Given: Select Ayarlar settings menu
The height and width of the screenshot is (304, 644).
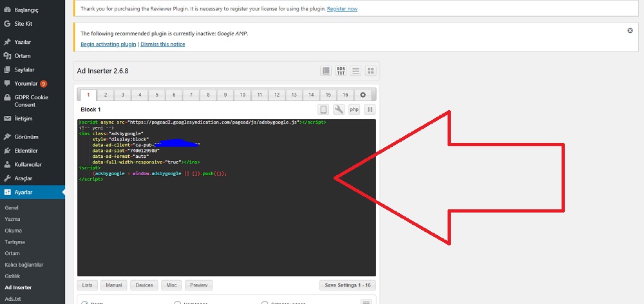Looking at the screenshot, I should (x=32, y=193).
